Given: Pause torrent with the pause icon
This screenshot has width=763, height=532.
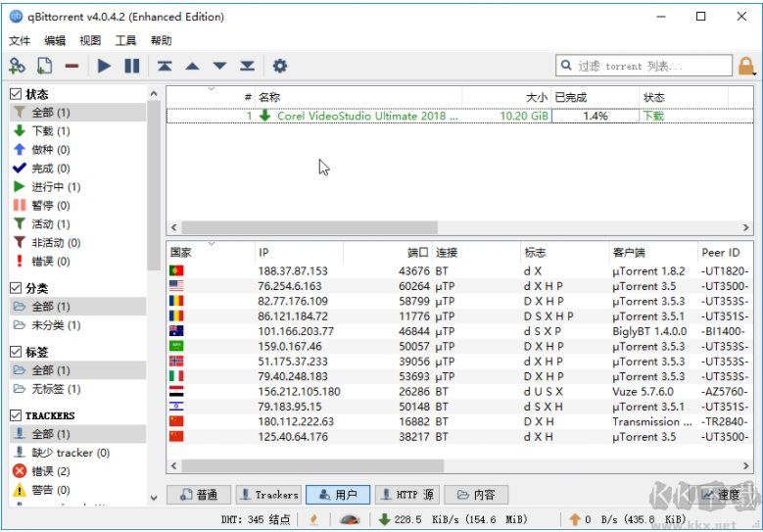Looking at the screenshot, I should pos(131,66).
